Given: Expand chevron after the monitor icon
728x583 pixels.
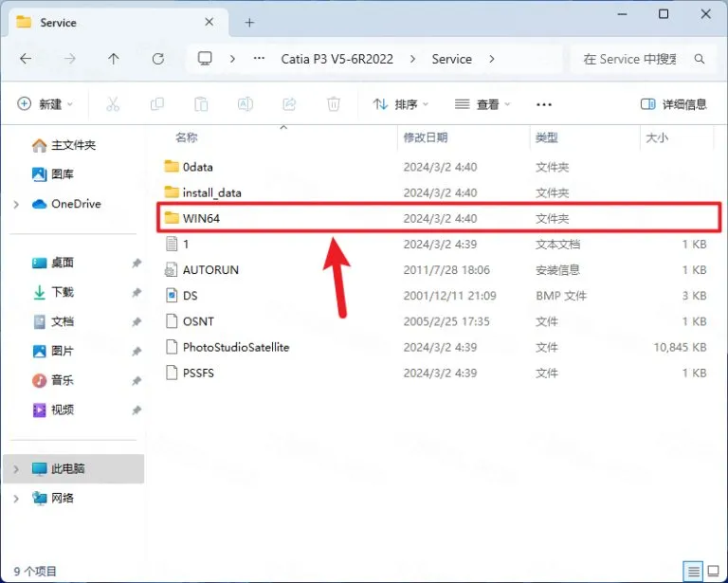Looking at the screenshot, I should coord(232,59).
